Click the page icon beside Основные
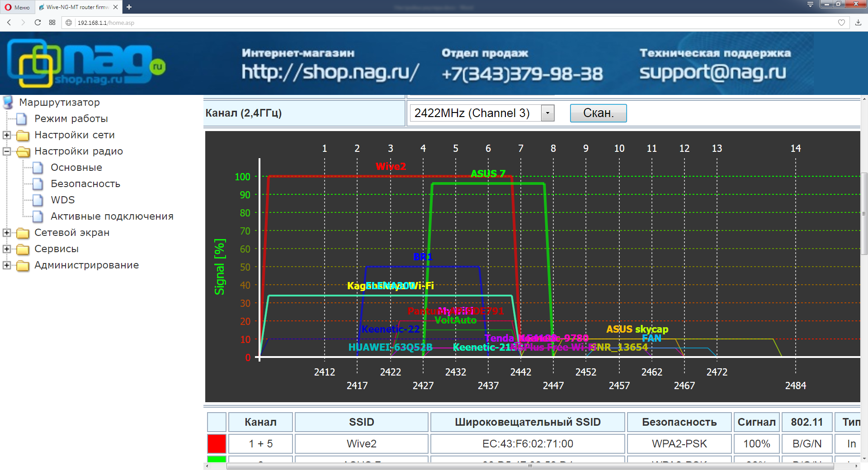 38,168
